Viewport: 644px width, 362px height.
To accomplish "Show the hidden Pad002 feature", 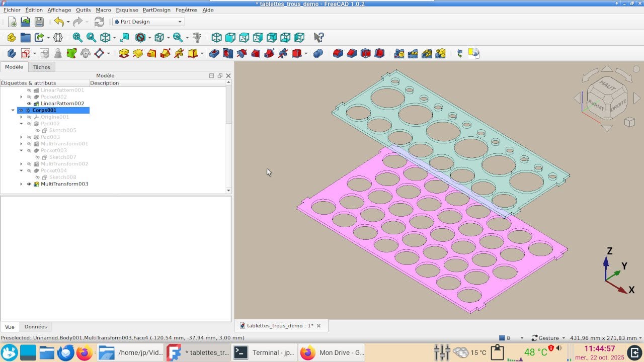I will (29, 124).
